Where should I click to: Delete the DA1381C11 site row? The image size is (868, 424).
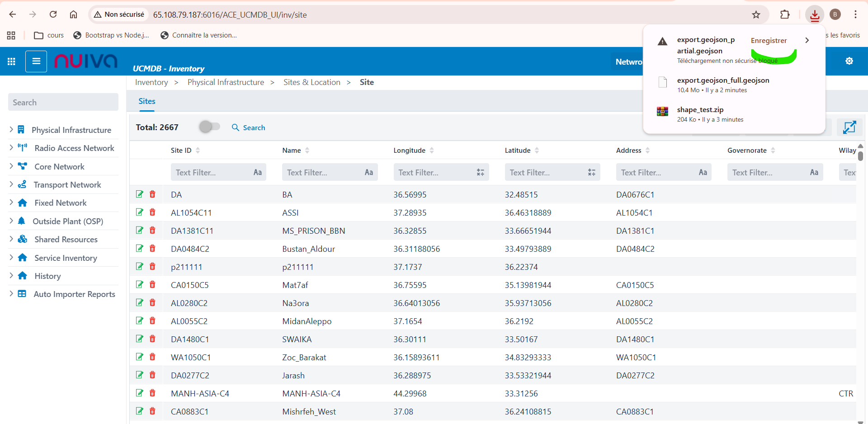[152, 231]
